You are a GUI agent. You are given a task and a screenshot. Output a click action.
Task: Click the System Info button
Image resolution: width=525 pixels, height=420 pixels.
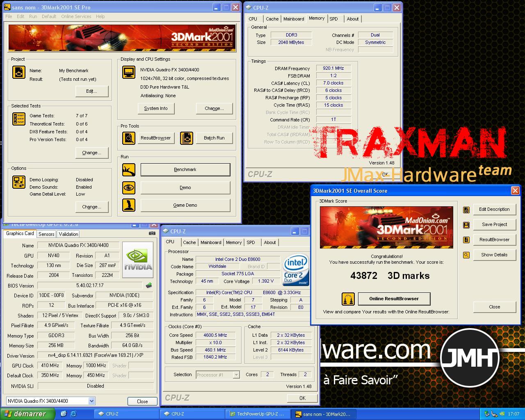pos(156,108)
